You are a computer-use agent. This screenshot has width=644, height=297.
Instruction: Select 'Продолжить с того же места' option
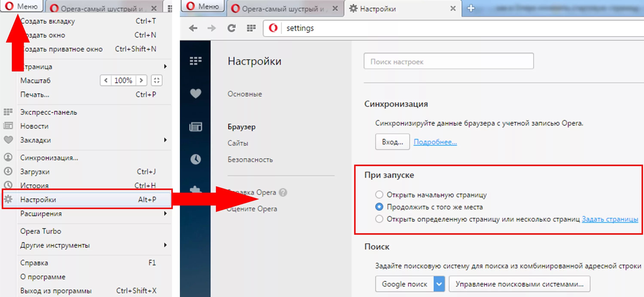[x=379, y=207]
